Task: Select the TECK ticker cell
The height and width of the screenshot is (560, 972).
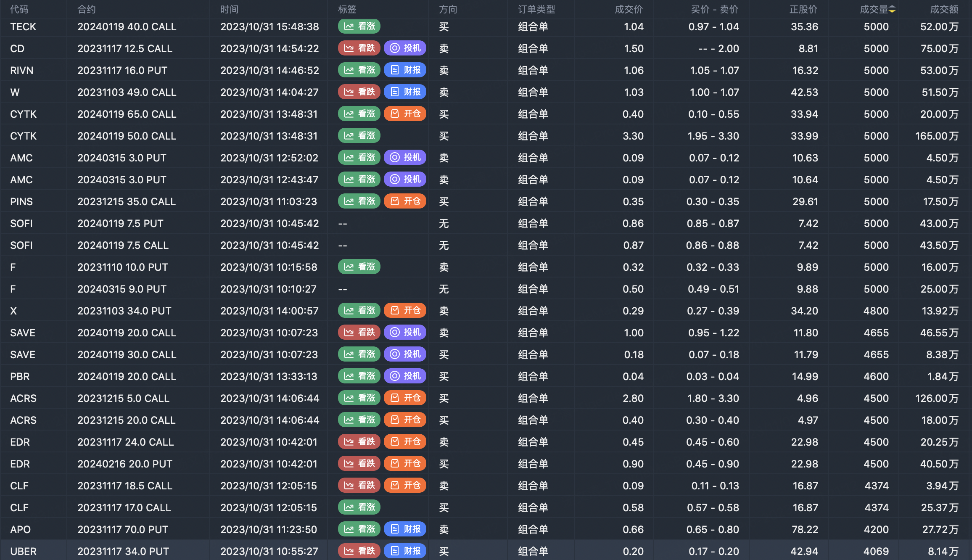Action: pyautogui.click(x=23, y=26)
